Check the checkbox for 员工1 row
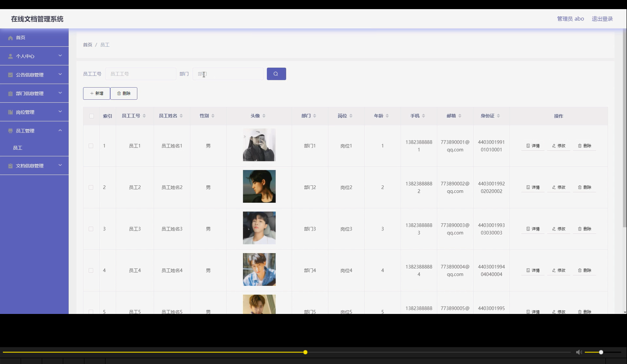Viewport: 627px width, 364px height. point(91,146)
